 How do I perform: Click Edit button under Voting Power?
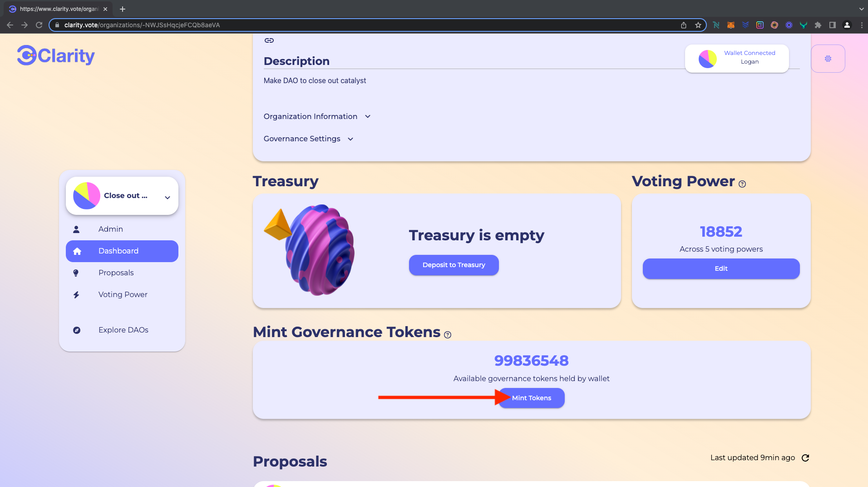(x=721, y=268)
